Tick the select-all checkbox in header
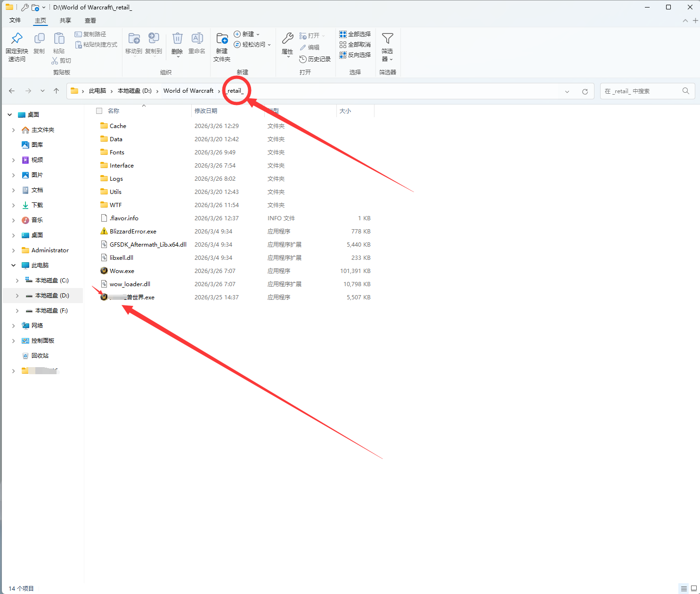Image resolution: width=700 pixels, height=594 pixels. pos(99,111)
